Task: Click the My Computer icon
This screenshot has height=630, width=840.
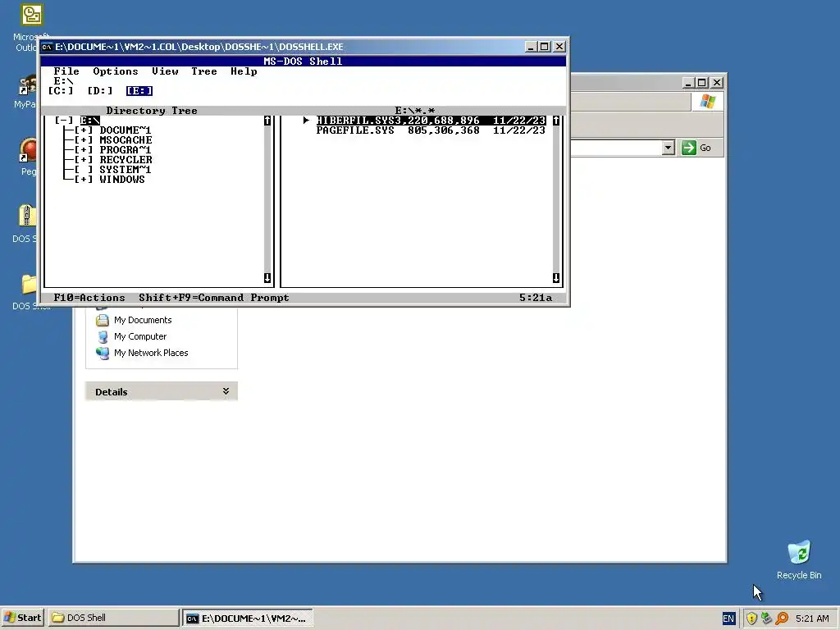Action: [x=103, y=336]
